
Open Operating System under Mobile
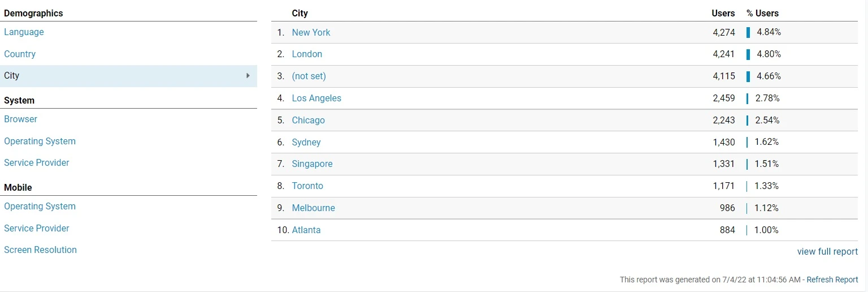coord(40,207)
